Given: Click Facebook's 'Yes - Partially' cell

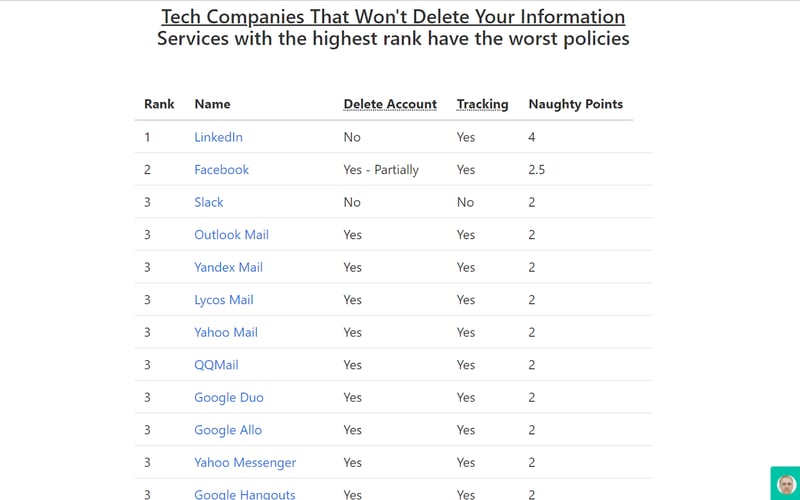Looking at the screenshot, I should point(381,170).
